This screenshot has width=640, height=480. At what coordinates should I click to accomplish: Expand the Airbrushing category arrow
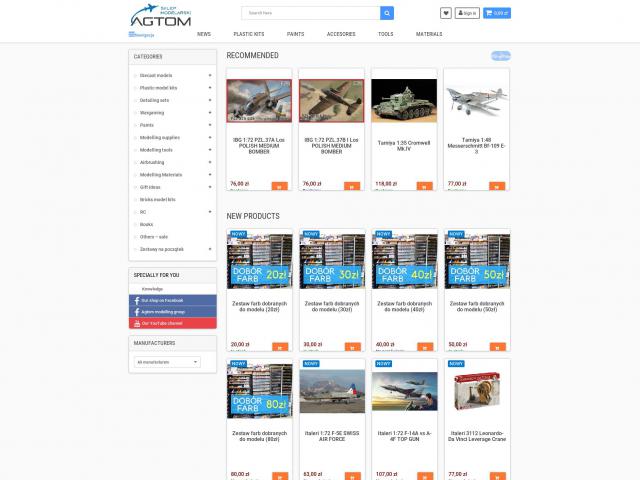(210, 162)
